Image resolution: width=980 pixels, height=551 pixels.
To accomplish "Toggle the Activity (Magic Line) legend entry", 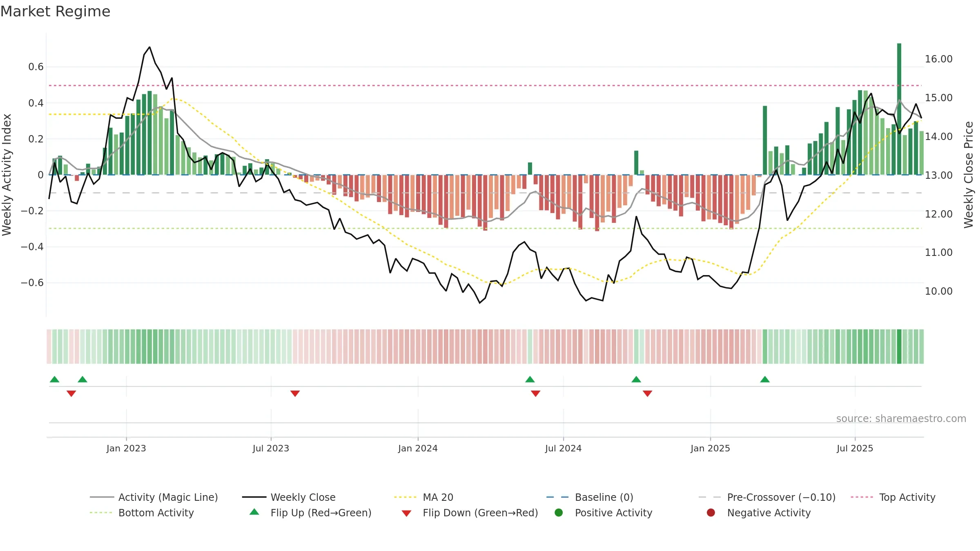I will 154,497.
